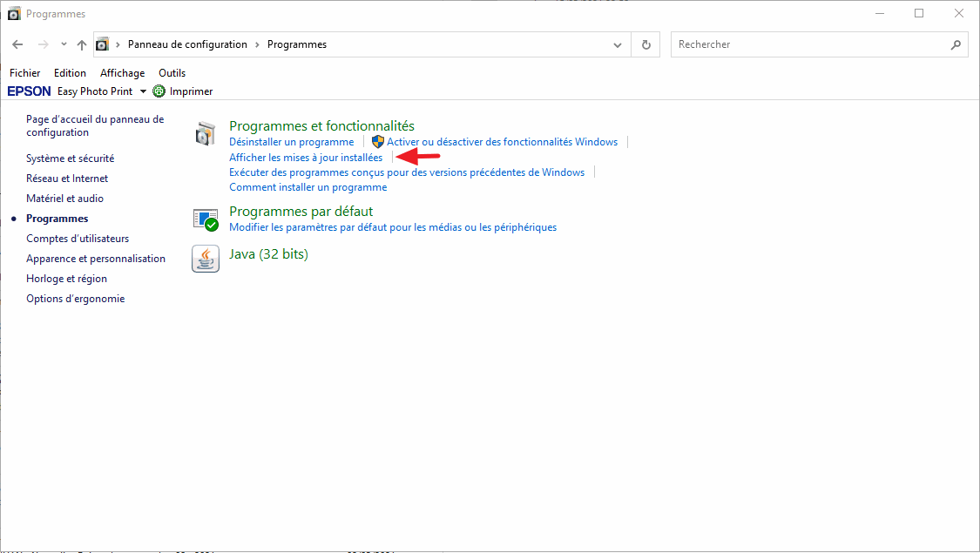Select 'Panneau de configuration' breadcrumb

(x=187, y=44)
